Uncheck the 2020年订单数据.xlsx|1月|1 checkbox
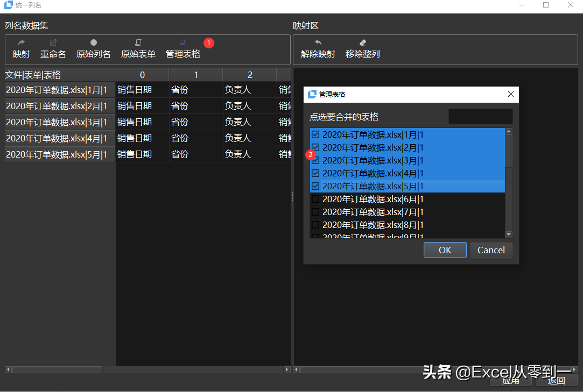583x392 pixels. (315, 134)
